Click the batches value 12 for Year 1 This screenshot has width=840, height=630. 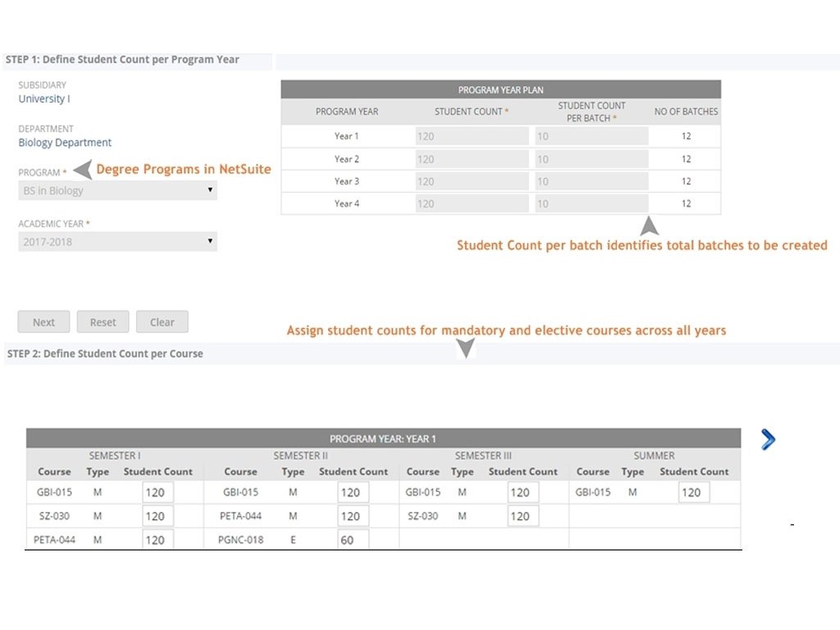687,136
